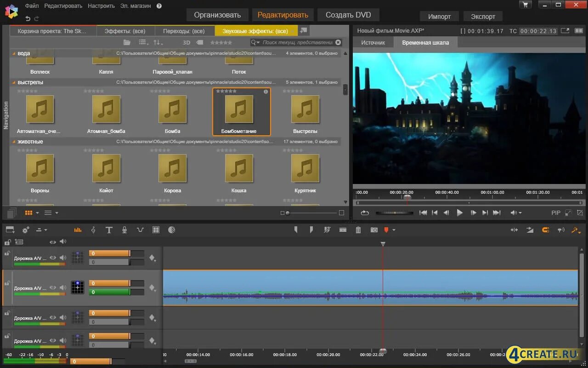The width and height of the screenshot is (588, 368).
Task: Add new library tab plus icon
Action: click(303, 31)
